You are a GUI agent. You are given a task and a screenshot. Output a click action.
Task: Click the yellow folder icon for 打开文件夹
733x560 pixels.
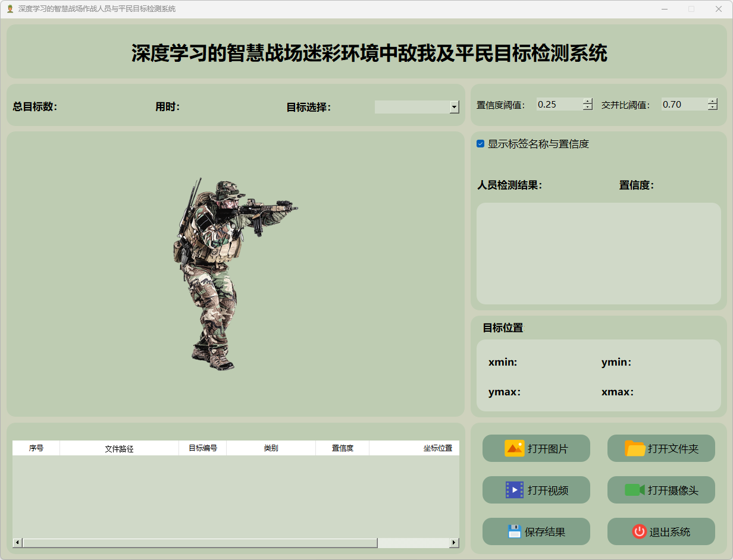point(635,448)
